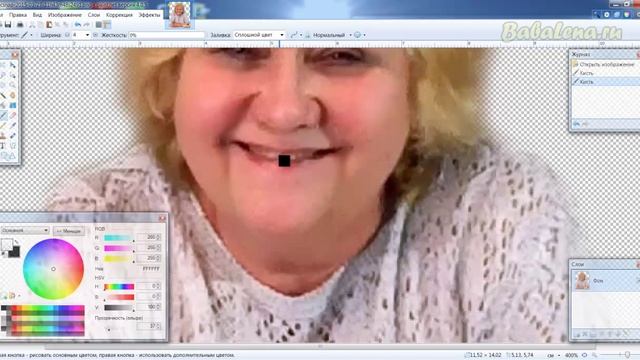
Task: Select Открыть изображение history entry
Action: click(x=605, y=64)
